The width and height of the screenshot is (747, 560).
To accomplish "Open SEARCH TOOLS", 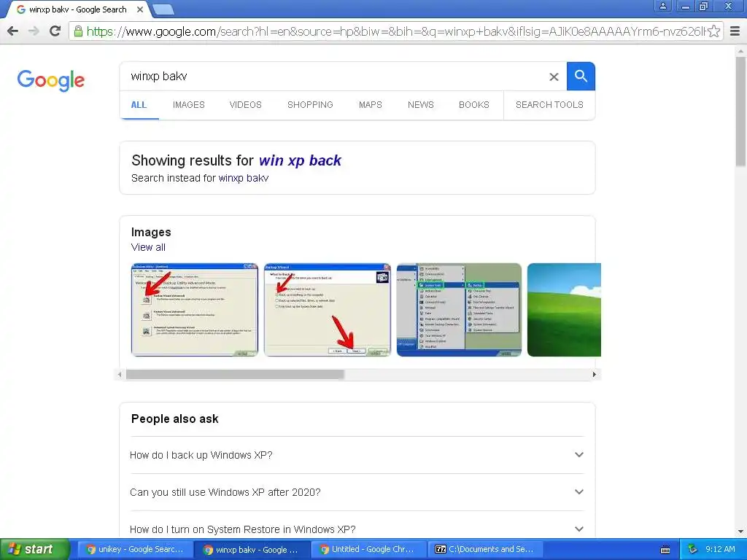I will click(549, 105).
